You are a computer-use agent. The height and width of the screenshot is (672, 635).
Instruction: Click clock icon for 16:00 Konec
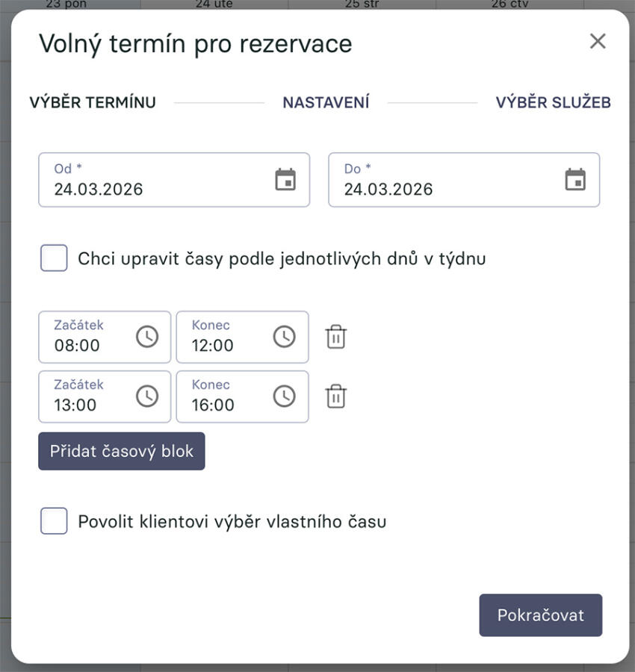click(x=284, y=396)
